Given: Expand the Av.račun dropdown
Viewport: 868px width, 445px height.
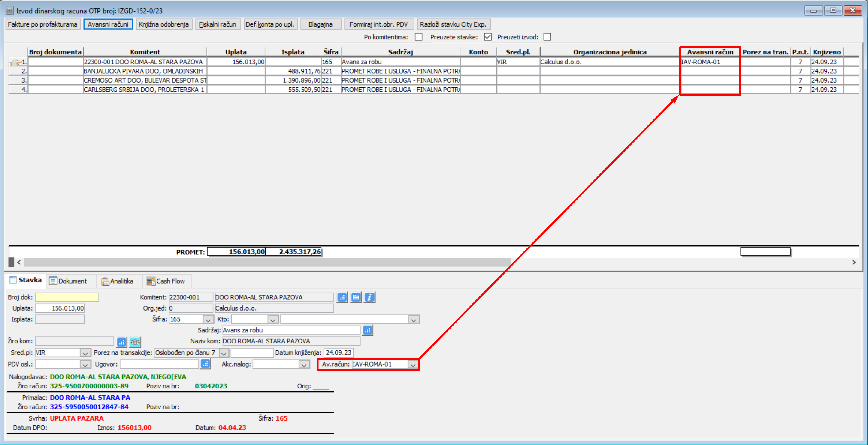Looking at the screenshot, I should [x=413, y=364].
